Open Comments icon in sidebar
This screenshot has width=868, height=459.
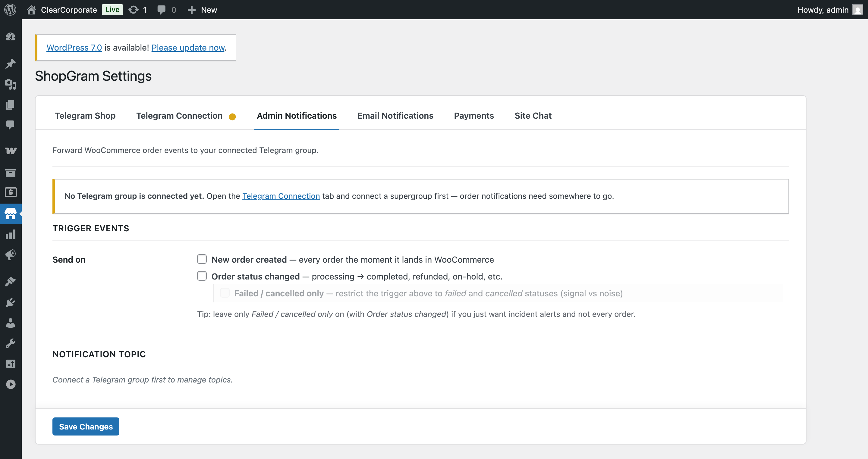point(11,125)
